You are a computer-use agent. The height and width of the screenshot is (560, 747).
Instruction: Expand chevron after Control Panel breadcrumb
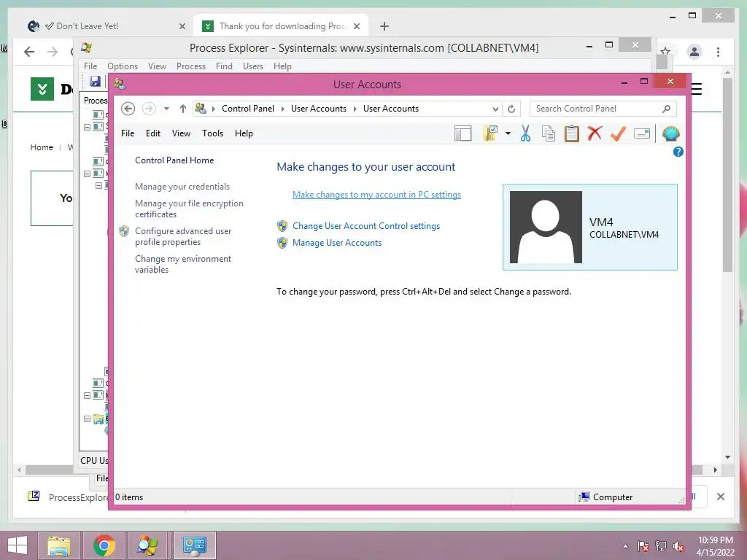[282, 109]
